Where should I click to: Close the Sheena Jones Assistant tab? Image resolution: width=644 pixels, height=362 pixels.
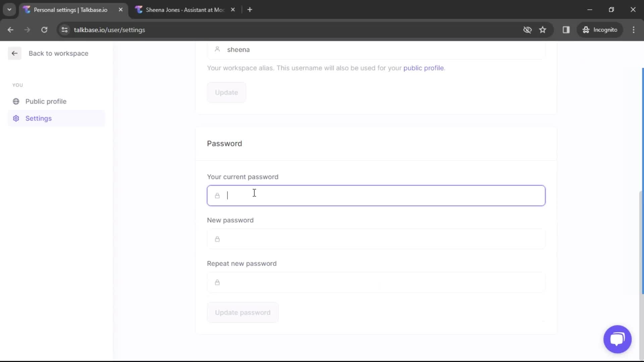[x=233, y=9]
